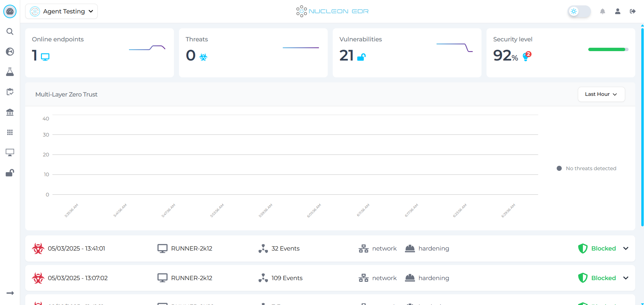This screenshot has height=305, width=644.
Task: Click the user profile icon in header
Action: click(x=617, y=11)
